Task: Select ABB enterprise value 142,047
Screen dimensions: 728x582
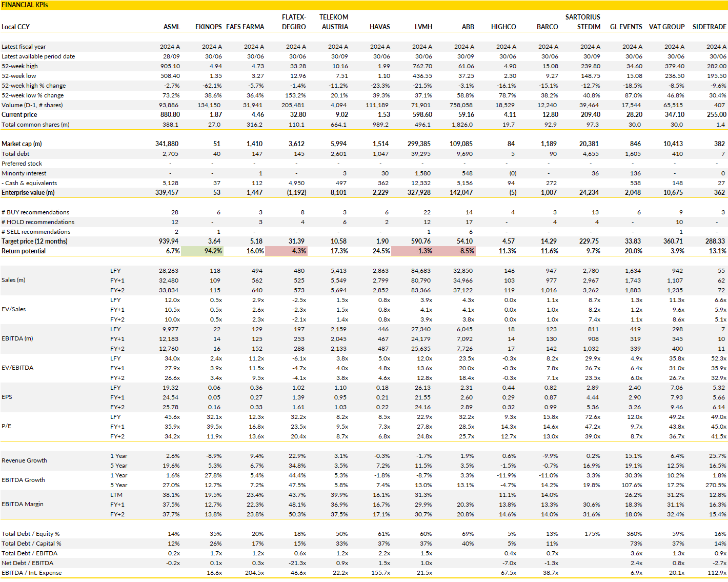Action: click(x=461, y=193)
